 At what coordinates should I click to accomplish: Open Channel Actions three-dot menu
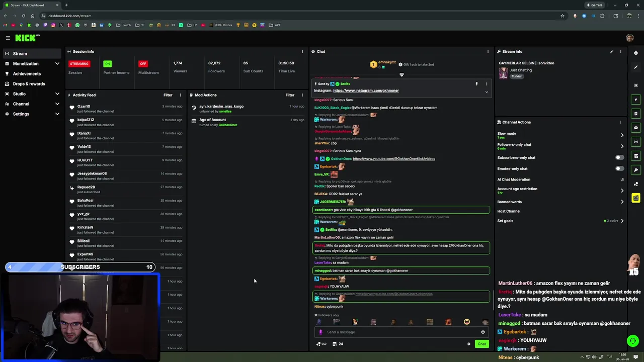(621, 122)
